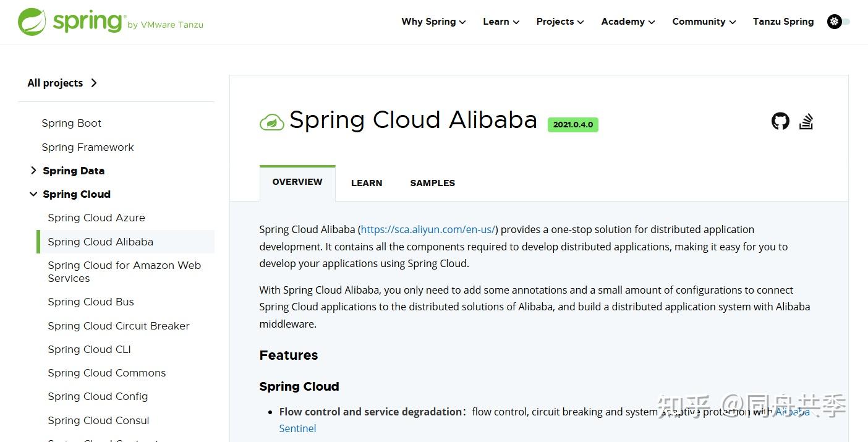Collapse the Spring Cloud section

(33, 194)
